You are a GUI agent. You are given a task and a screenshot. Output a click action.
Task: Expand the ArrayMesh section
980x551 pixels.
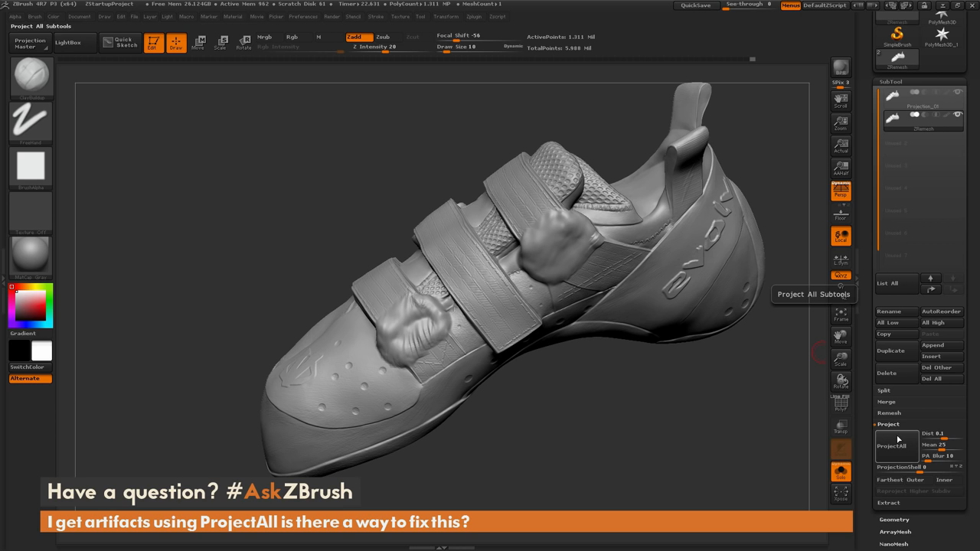tap(895, 532)
